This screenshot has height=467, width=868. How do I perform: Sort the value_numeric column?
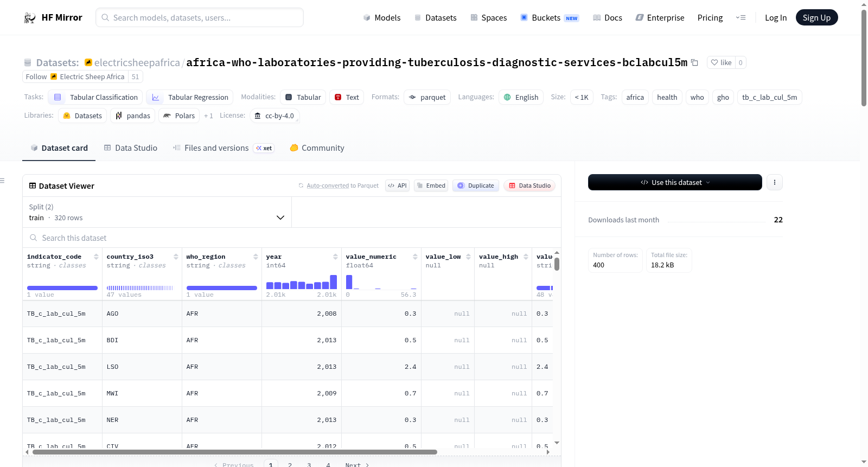[415, 257]
